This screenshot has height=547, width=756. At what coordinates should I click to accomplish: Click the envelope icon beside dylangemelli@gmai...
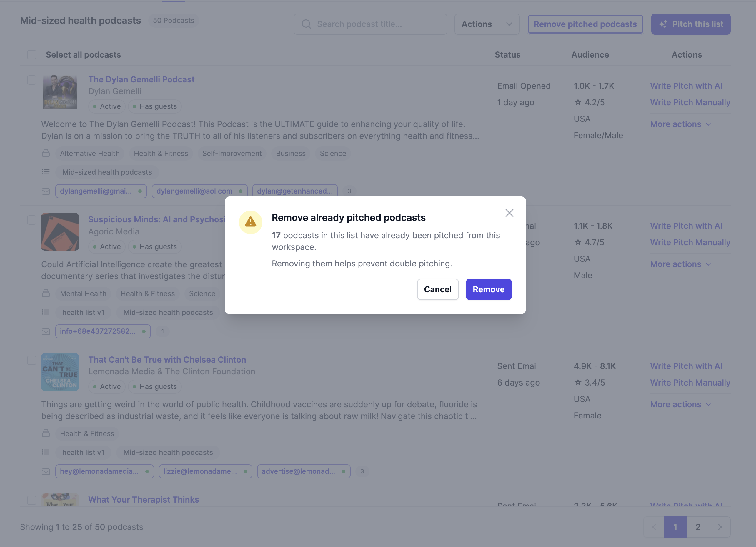coord(46,191)
